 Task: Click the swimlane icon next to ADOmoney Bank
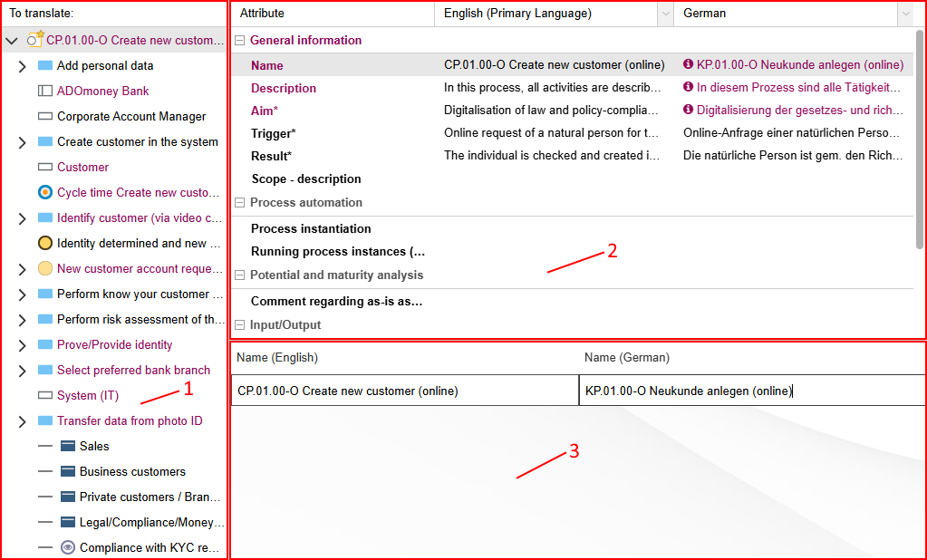[45, 91]
